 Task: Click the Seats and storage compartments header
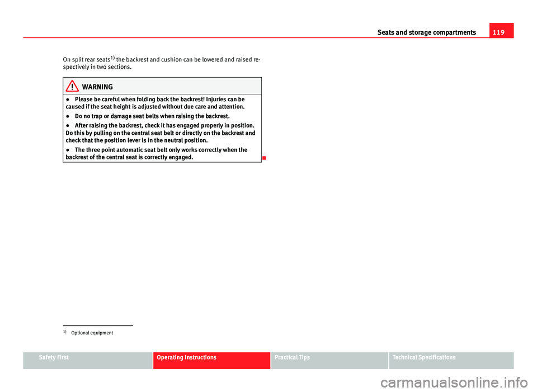tap(426, 32)
